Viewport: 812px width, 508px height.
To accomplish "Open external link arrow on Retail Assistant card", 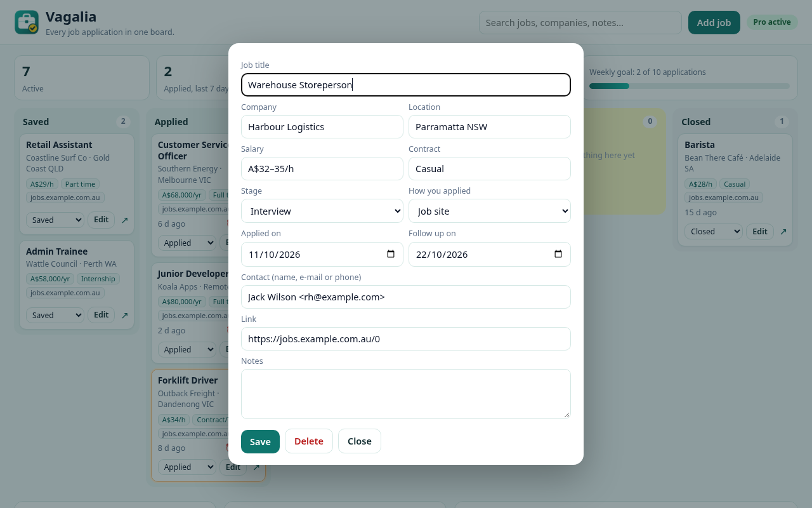I will tap(124, 220).
